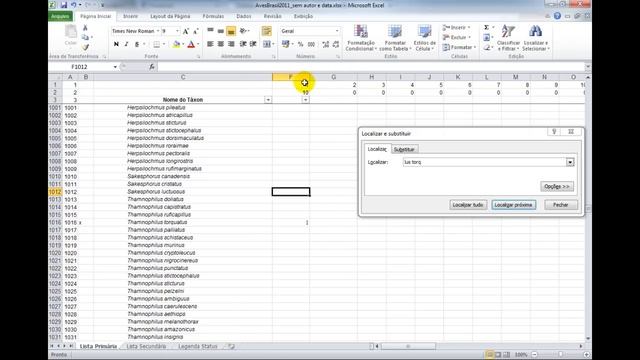Click the Copy icon in clipboard group

(85, 37)
